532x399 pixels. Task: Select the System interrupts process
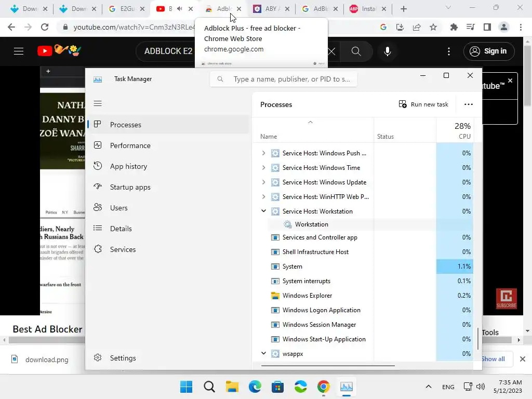click(363, 281)
